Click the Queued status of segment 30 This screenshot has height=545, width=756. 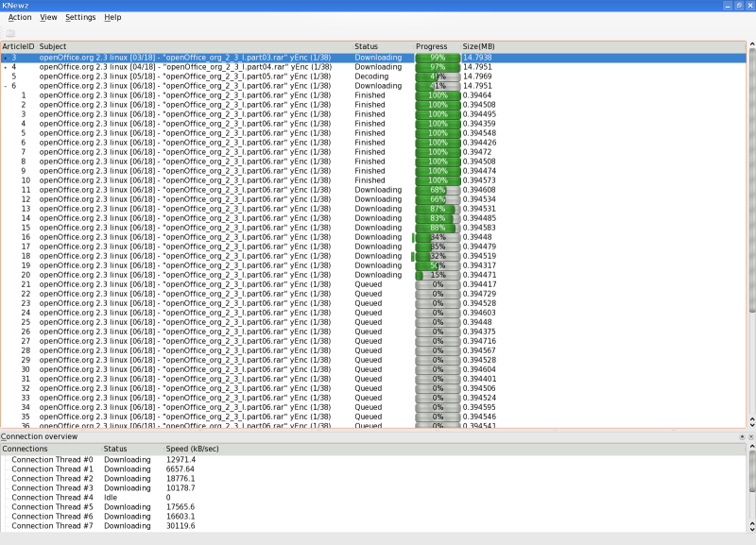pyautogui.click(x=369, y=369)
